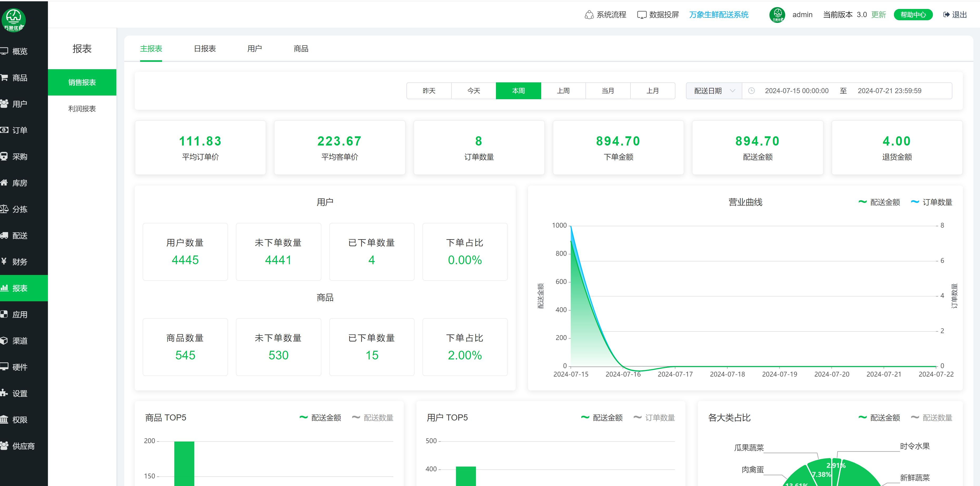
Task: Click the 数据投屏 screen cast icon
Action: pyautogui.click(x=642, y=15)
